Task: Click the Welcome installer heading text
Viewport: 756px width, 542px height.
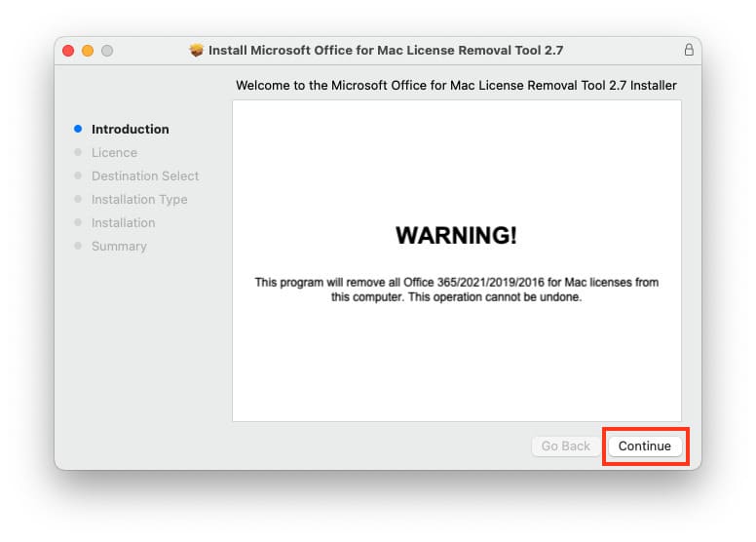Action: pyautogui.click(x=456, y=86)
